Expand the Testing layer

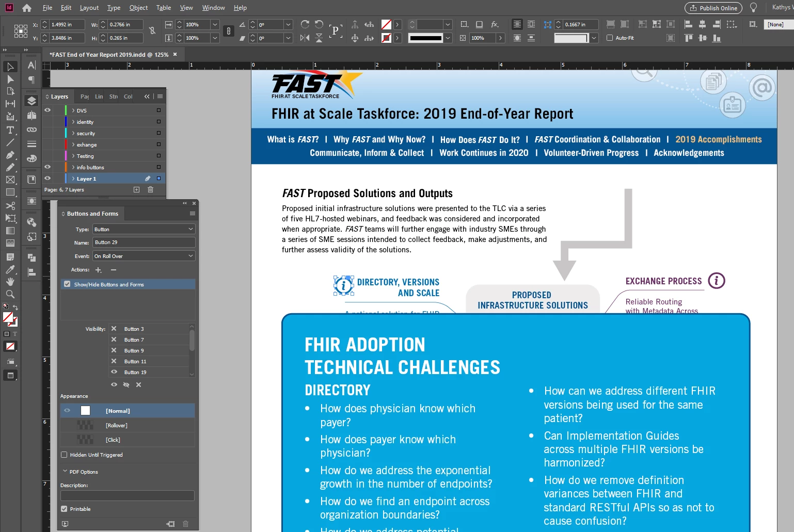point(73,156)
